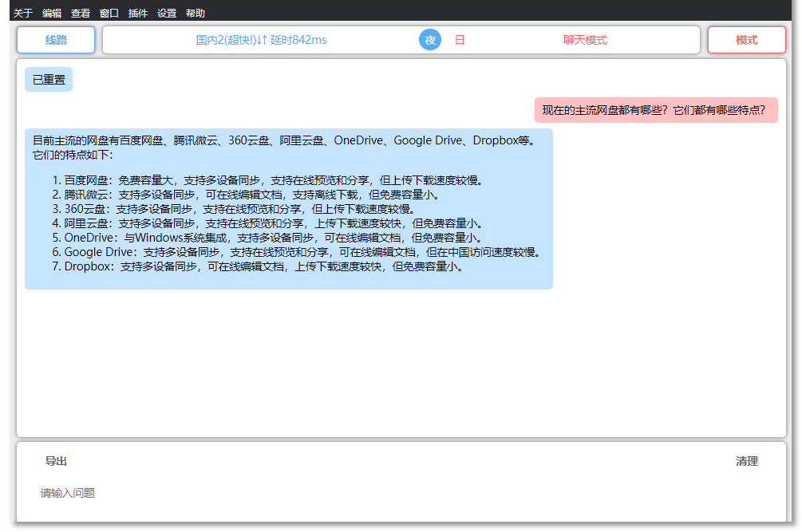Click the 已重置 reset notice bubble
Viewport: 802px width, 532px height.
coord(49,80)
